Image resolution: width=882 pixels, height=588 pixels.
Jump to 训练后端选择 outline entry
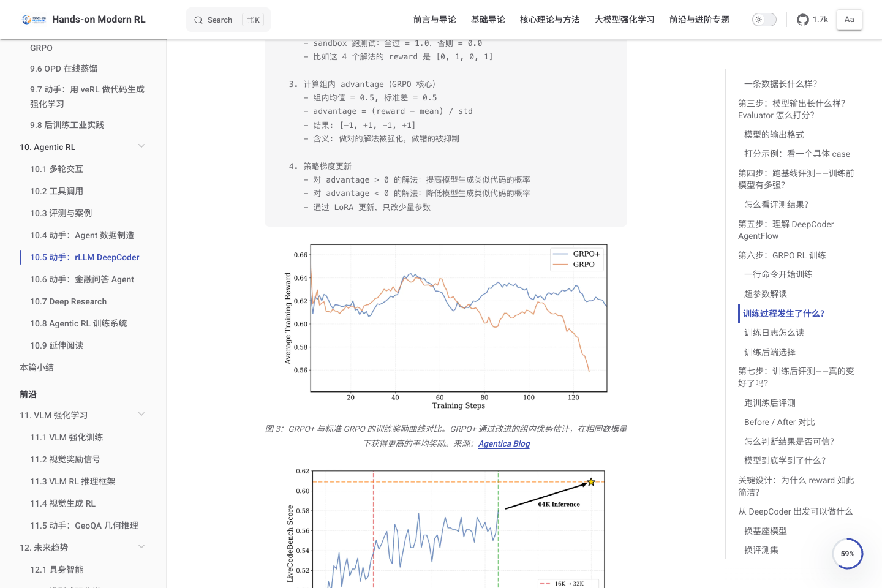770,352
